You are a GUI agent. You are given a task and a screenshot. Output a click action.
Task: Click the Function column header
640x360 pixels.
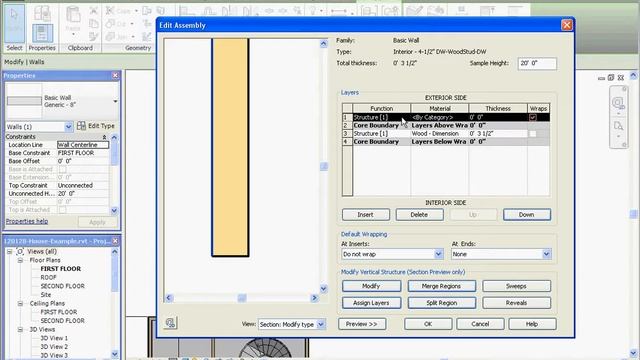(x=382, y=109)
